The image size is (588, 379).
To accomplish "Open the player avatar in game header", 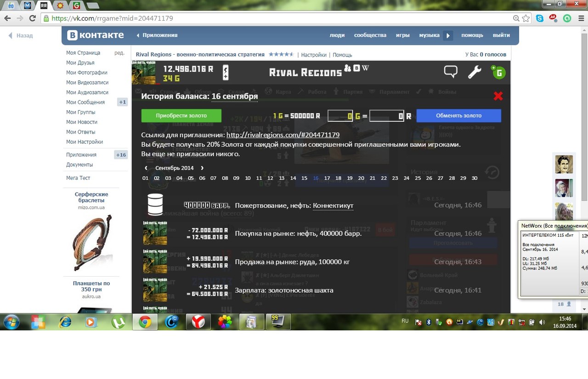I will [x=144, y=72].
